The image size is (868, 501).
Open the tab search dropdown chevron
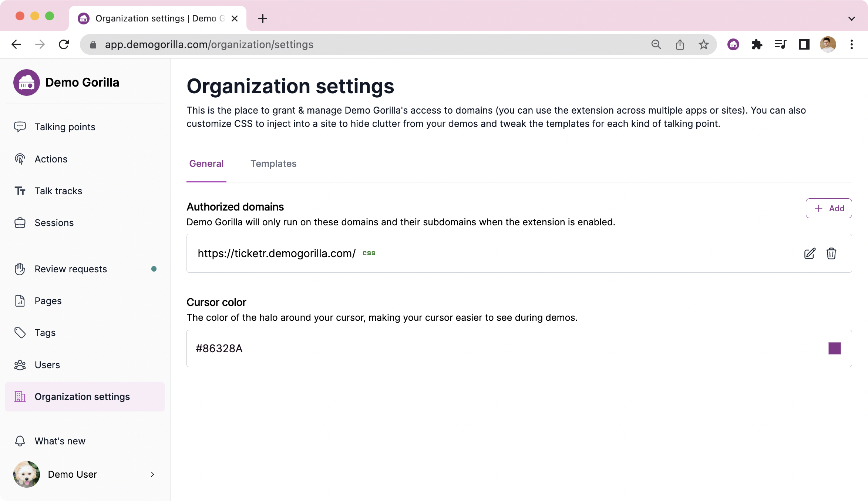[x=851, y=19]
